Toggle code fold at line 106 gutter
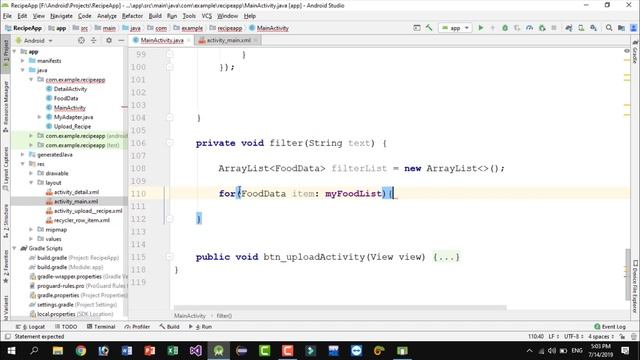 tap(170, 143)
